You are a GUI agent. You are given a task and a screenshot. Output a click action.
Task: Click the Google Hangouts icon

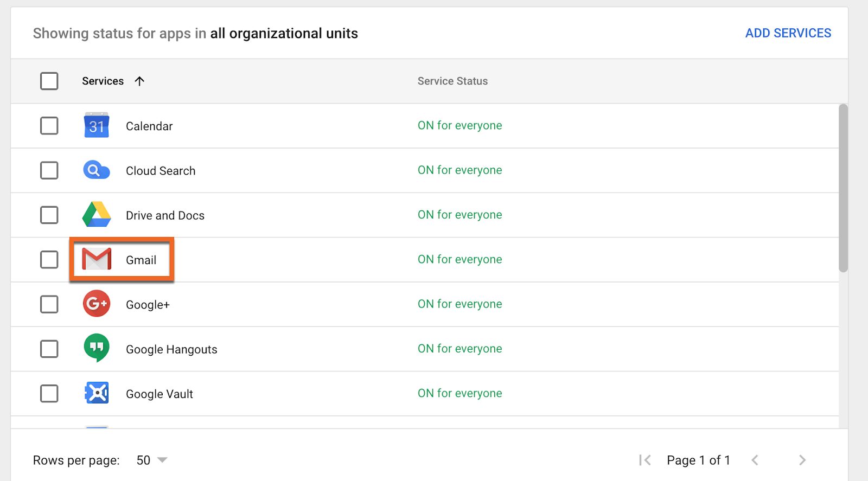click(97, 348)
